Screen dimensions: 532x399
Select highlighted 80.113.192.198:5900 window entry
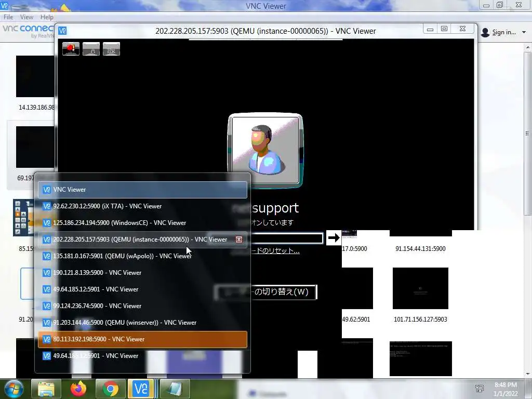coord(142,339)
